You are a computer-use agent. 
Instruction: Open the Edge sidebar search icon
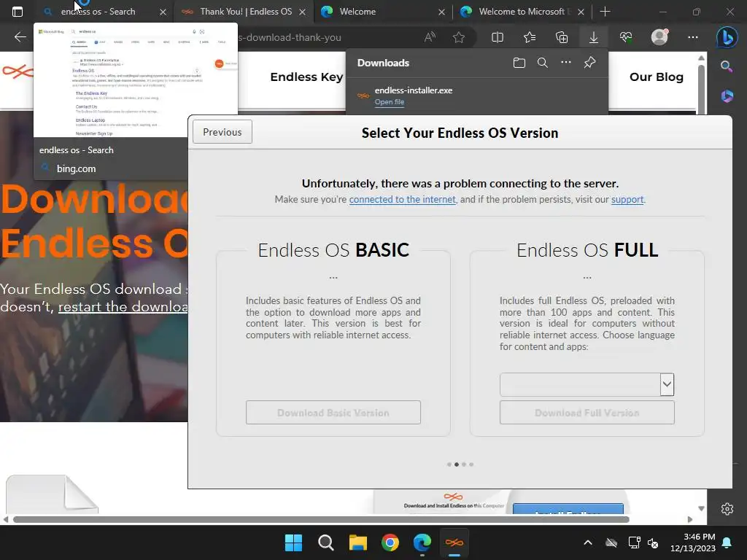point(727,66)
